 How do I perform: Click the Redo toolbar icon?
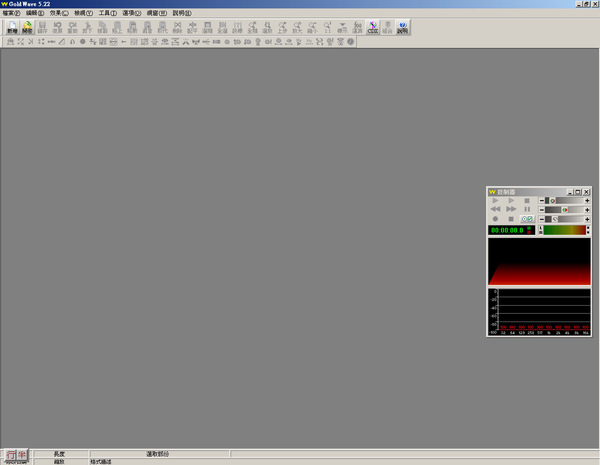click(x=72, y=27)
